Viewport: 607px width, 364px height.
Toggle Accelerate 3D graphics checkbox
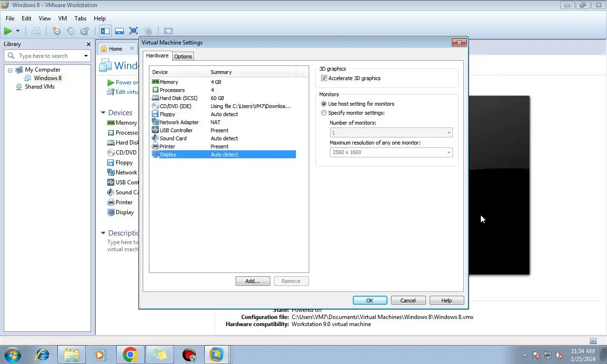pos(324,78)
